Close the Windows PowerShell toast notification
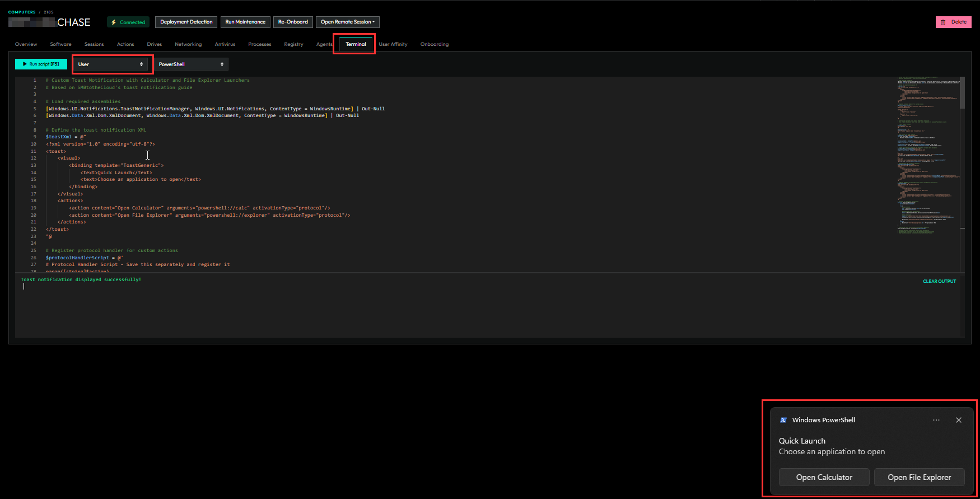The width and height of the screenshot is (980, 499). click(x=958, y=420)
